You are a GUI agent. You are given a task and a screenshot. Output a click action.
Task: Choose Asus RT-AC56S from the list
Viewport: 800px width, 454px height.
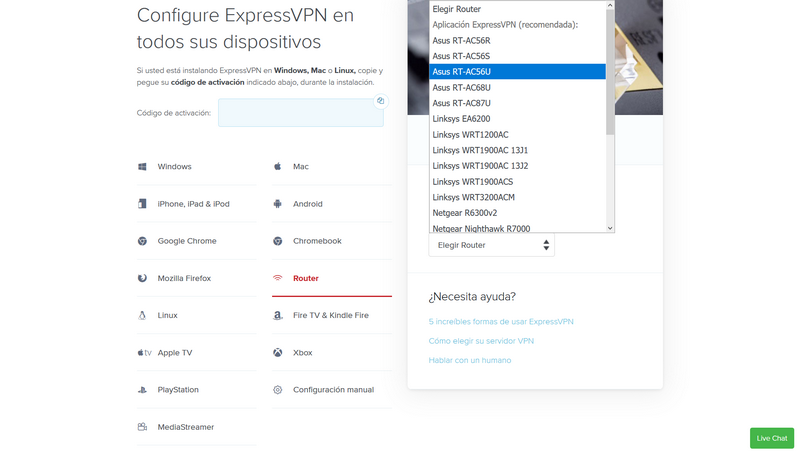(517, 56)
